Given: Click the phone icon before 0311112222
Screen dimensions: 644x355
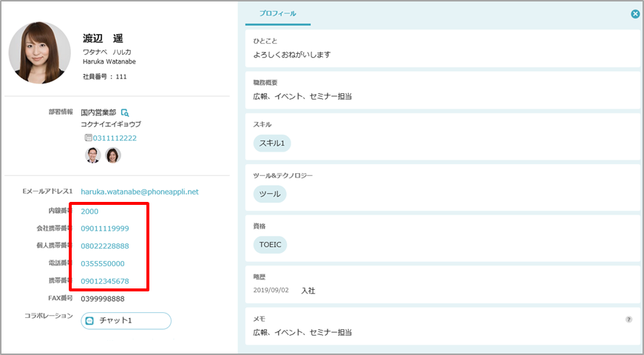Looking at the screenshot, I should coord(88,138).
